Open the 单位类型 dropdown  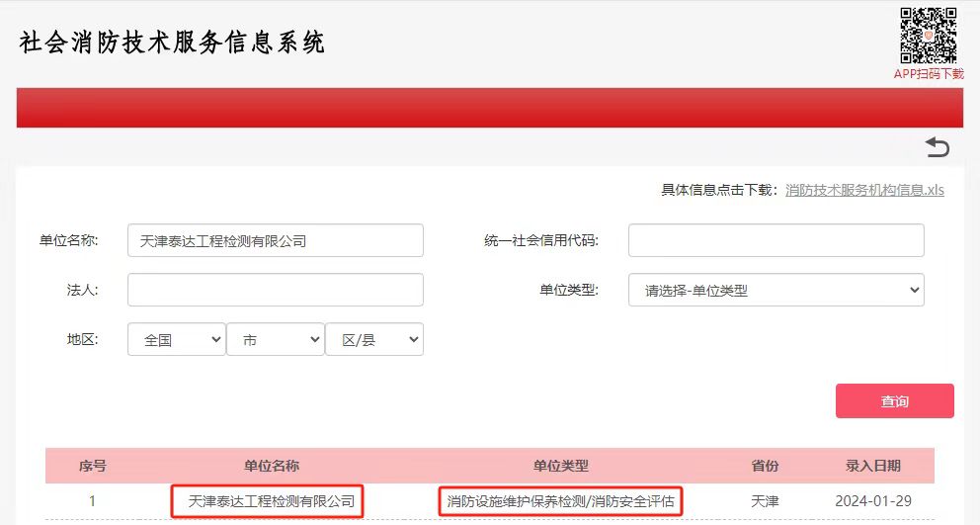[x=776, y=290]
